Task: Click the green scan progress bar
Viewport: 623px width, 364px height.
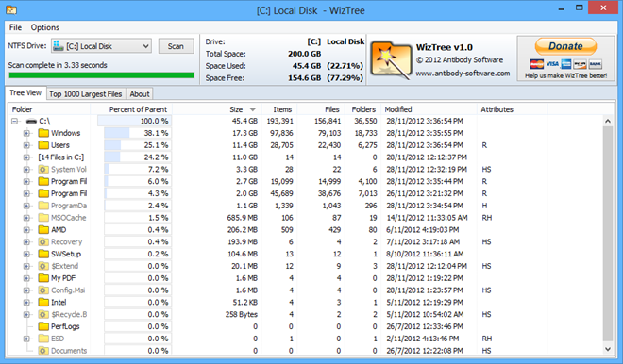Action: [101, 75]
